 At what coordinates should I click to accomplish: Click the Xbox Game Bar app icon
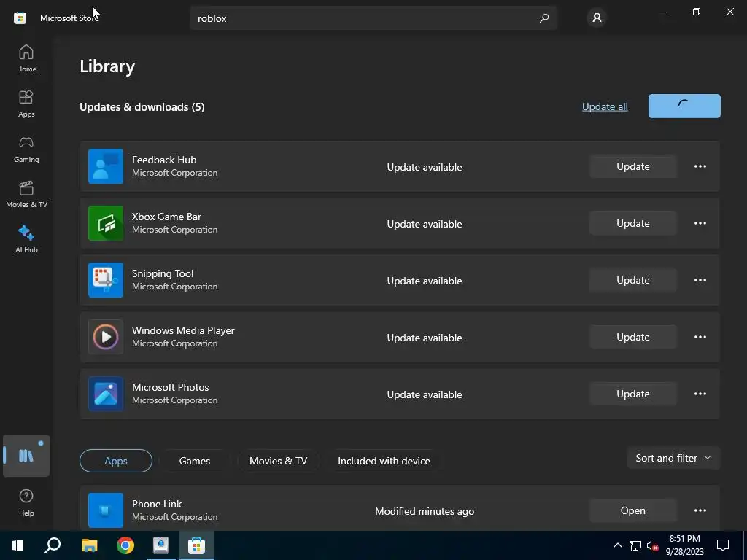point(106,223)
